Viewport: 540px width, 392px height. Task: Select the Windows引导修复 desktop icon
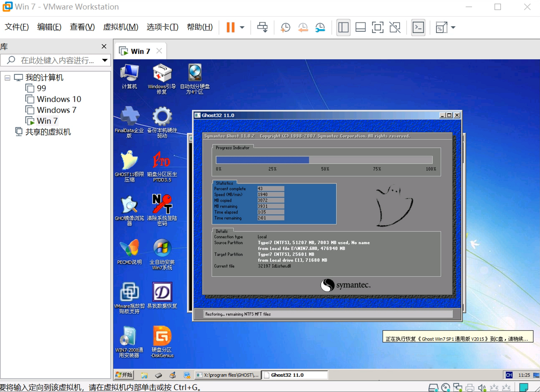click(162, 79)
